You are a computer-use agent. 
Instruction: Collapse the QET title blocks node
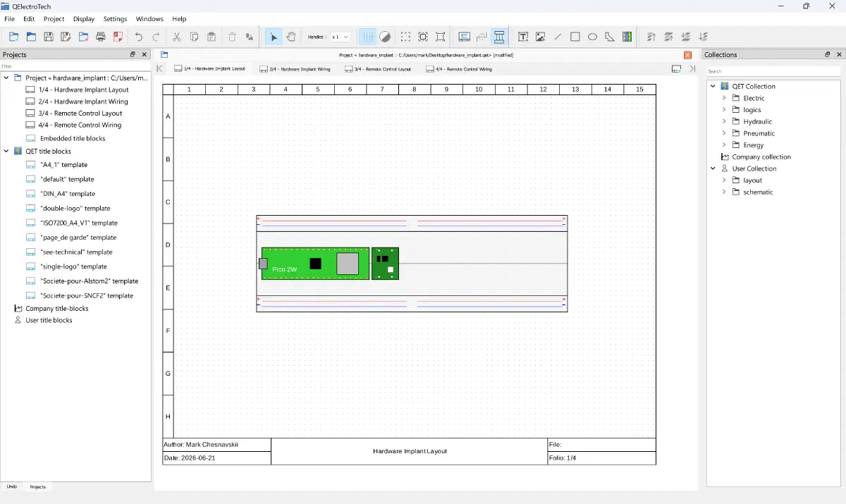point(6,151)
